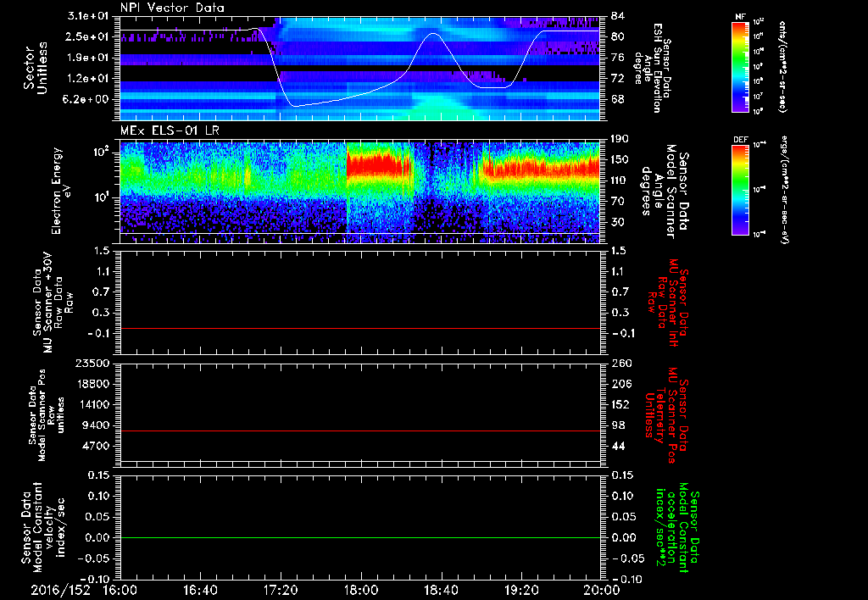Click the 19:20 time axis label
Screen dimensions: 868x600
[521, 590]
